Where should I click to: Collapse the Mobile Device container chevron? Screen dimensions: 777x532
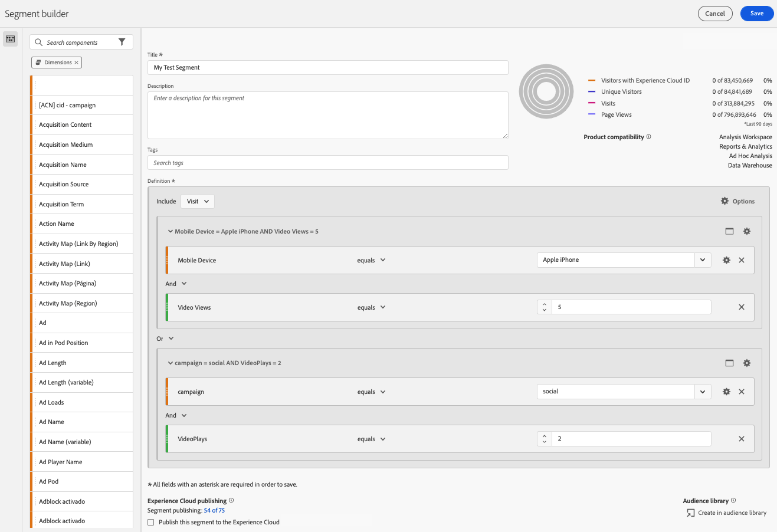[x=171, y=232]
